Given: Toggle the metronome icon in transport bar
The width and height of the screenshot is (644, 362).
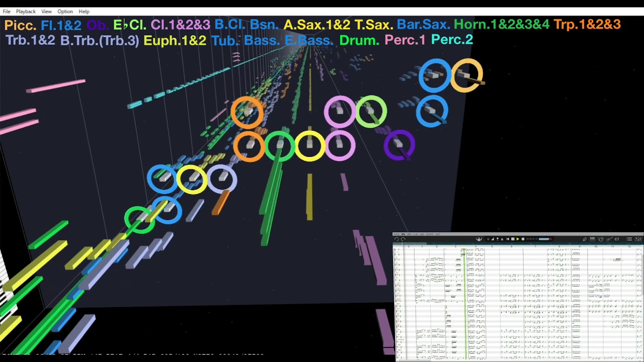Looking at the screenshot, I should pos(502,239).
